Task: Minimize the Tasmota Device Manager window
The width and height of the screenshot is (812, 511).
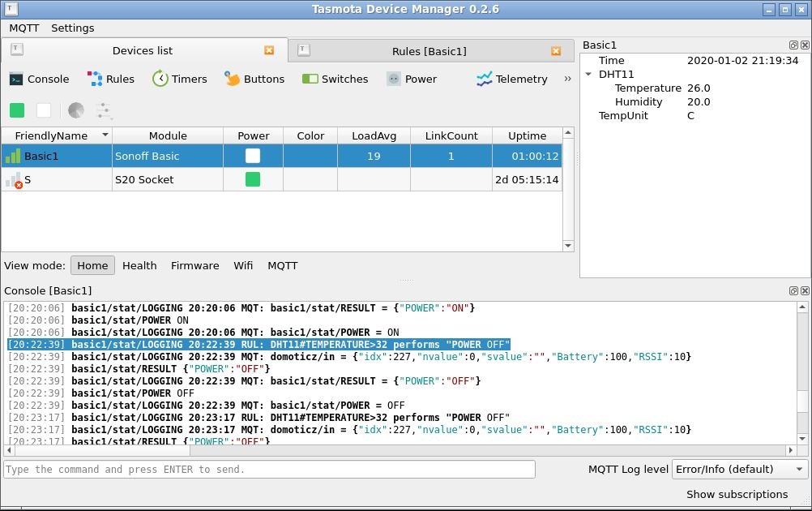Action: coord(769,10)
